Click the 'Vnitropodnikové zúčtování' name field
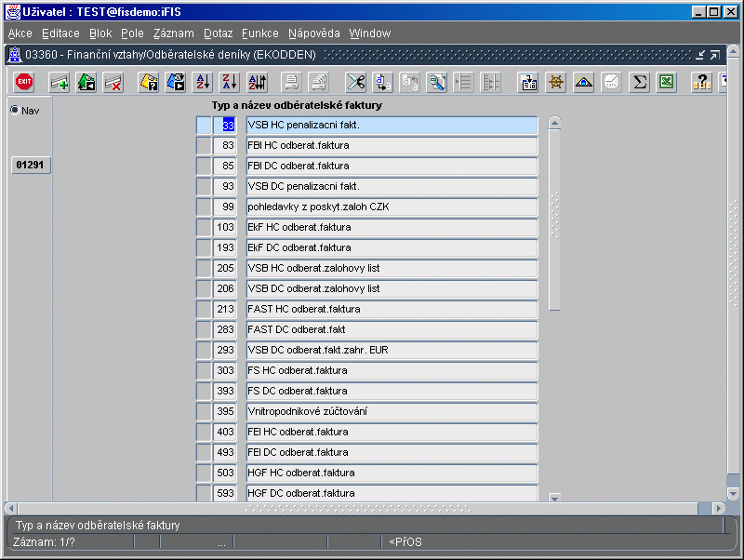Screen dimensions: 744x560 [392, 412]
